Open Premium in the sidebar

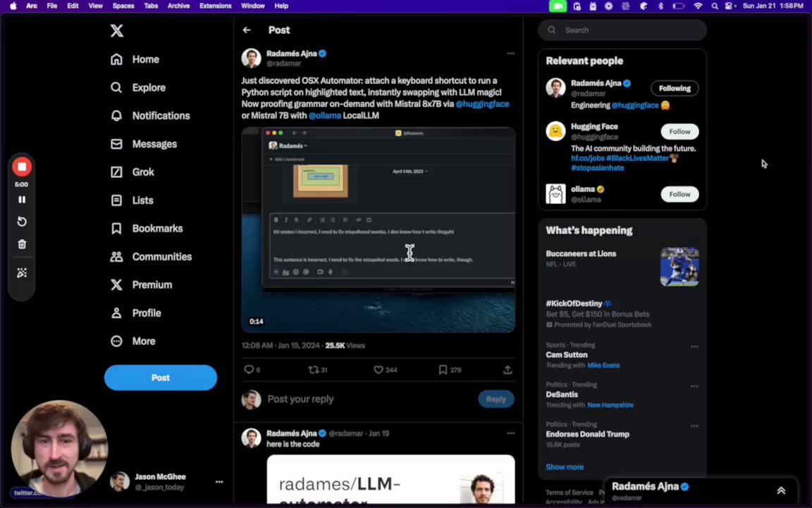[141, 284]
